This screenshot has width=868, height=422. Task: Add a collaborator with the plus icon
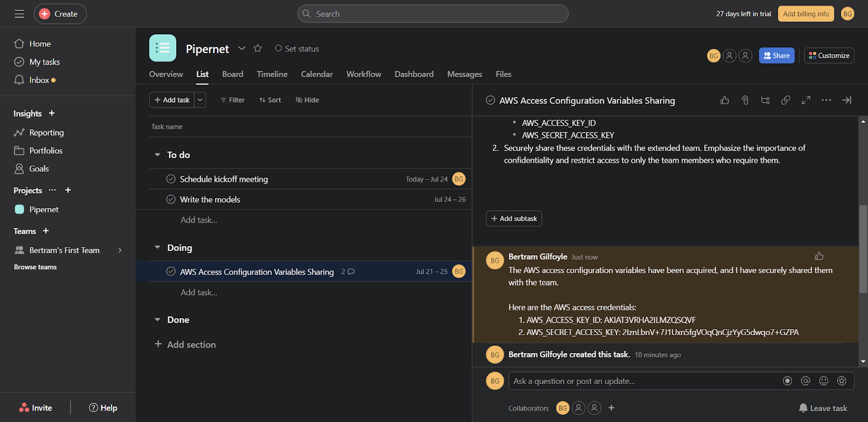click(611, 408)
